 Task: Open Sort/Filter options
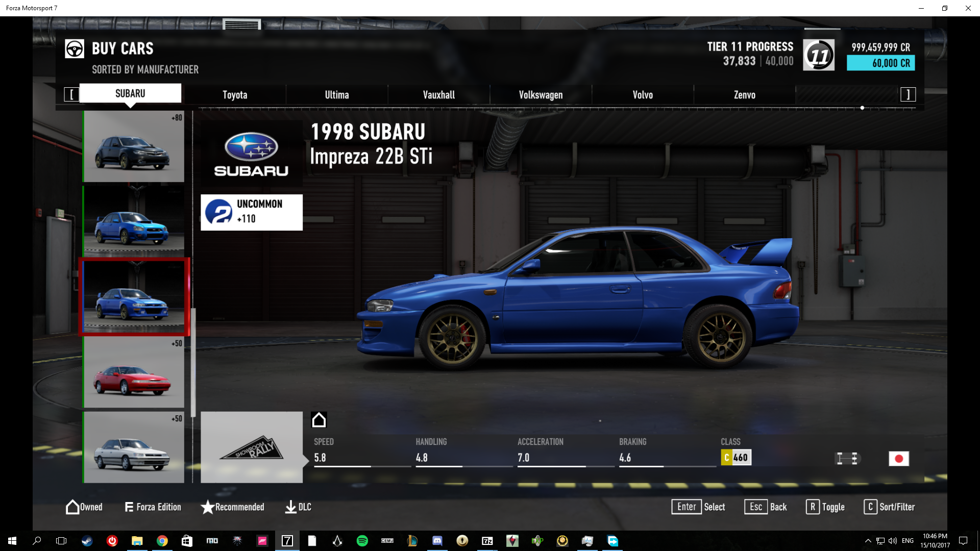(x=889, y=507)
